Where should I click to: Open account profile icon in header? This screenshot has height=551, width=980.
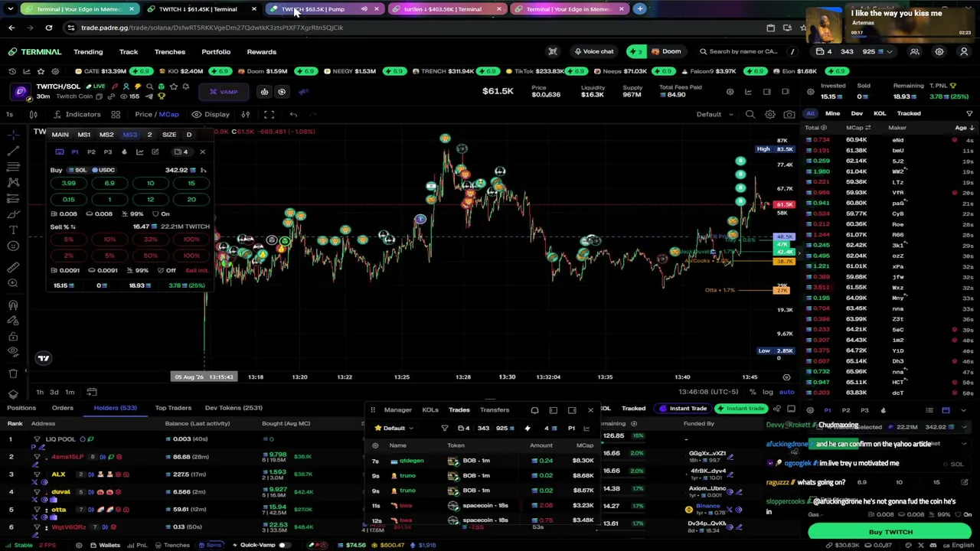pyautogui.click(x=964, y=51)
